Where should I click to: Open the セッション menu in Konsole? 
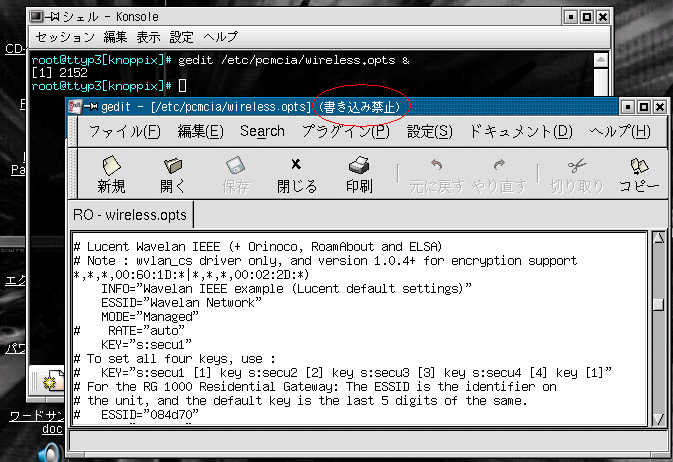[x=65, y=37]
